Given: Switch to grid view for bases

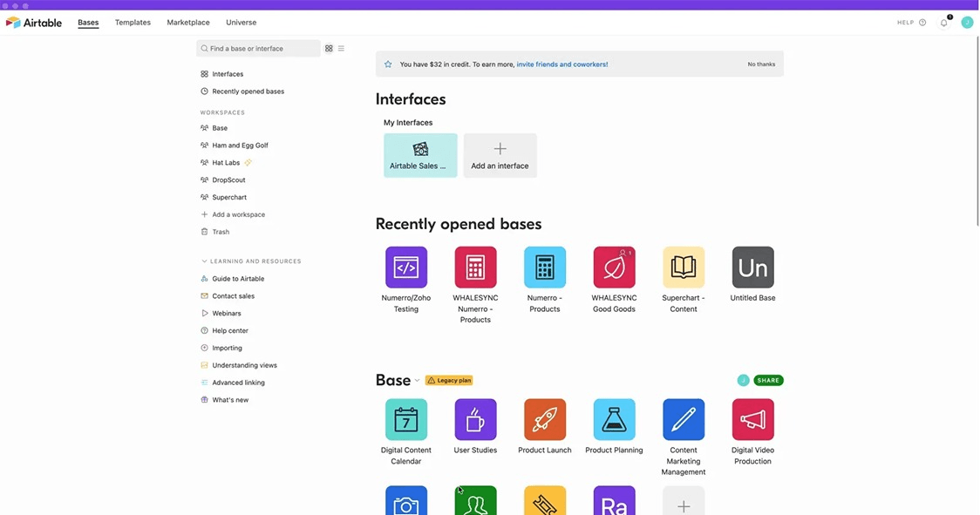Looking at the screenshot, I should click(x=329, y=48).
